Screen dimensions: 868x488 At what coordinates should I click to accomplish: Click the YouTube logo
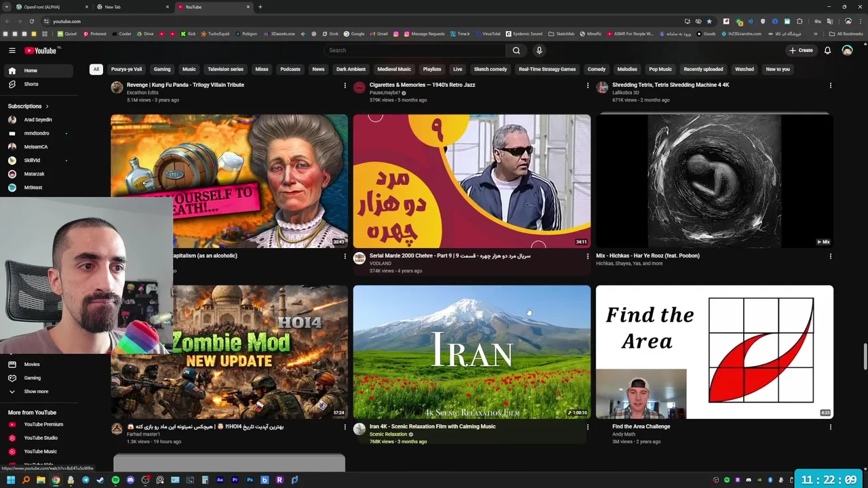41,50
